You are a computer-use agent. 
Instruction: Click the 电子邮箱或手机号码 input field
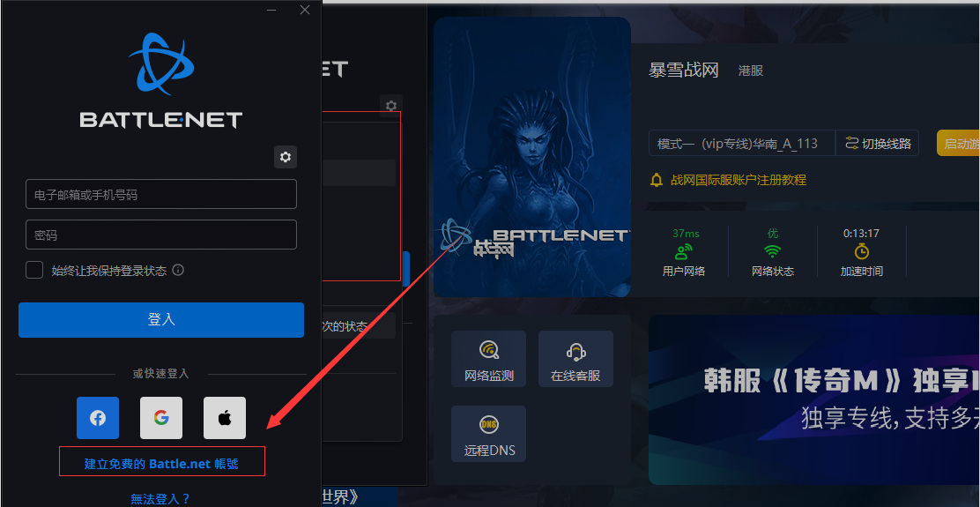[x=161, y=194]
